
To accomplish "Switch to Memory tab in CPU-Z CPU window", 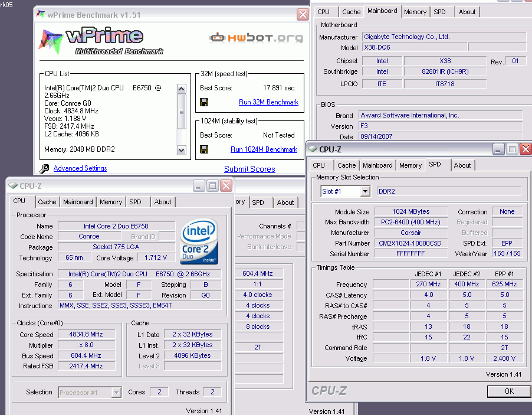I will (x=111, y=202).
